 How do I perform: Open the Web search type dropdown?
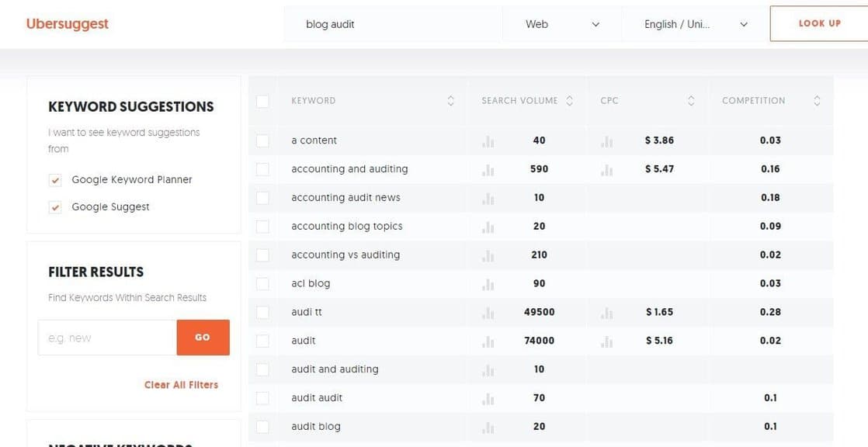point(562,24)
